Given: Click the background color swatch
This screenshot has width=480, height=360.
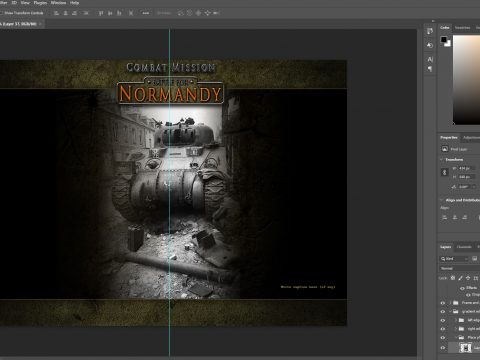Looking at the screenshot, I should click(448, 44).
